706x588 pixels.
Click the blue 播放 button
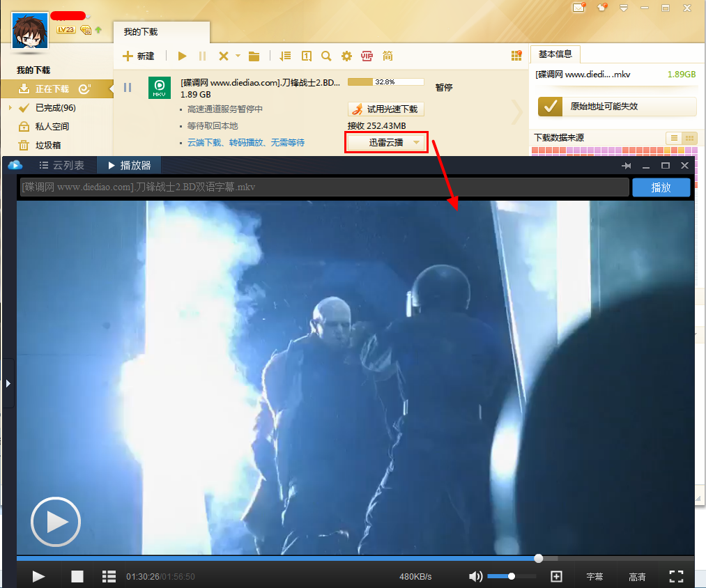click(661, 187)
